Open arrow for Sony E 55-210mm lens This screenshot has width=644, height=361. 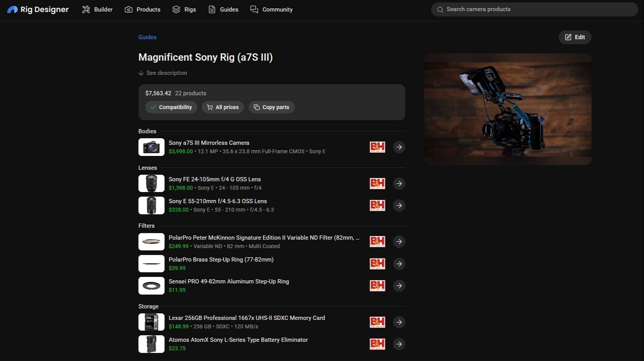click(x=399, y=205)
